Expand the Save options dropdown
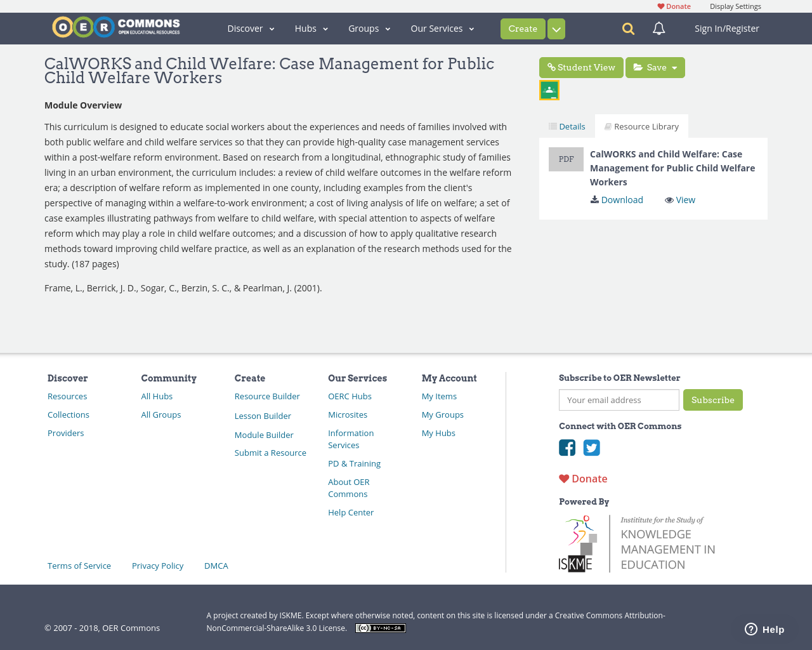Image resolution: width=812 pixels, height=650 pixels. pyautogui.click(x=674, y=66)
